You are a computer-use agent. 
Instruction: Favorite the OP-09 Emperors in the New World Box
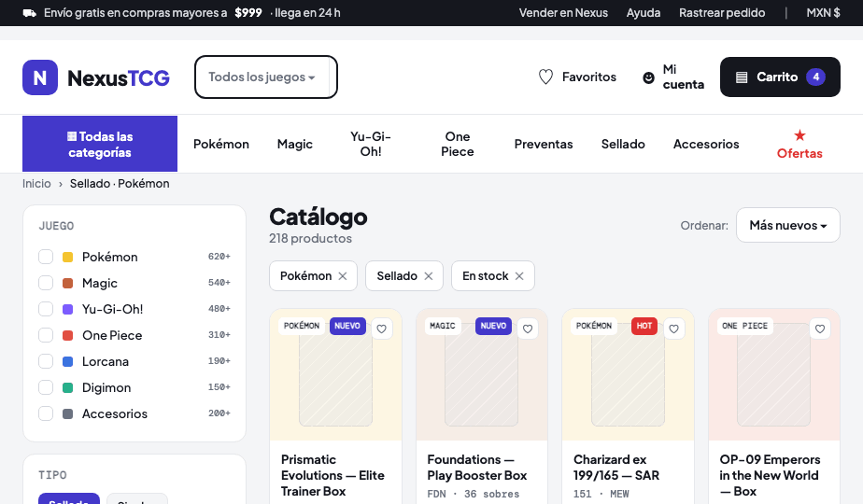(819, 329)
